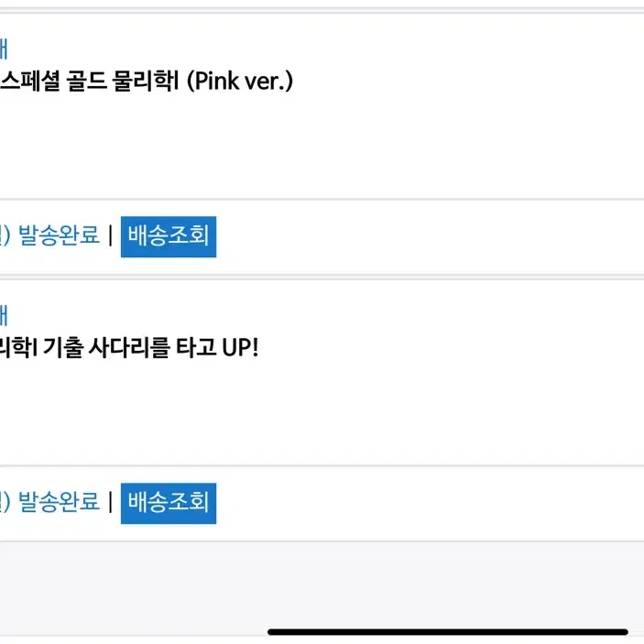Tap the thin divider strip above the first order
This screenshot has height=644, width=644.
click(321, 10)
